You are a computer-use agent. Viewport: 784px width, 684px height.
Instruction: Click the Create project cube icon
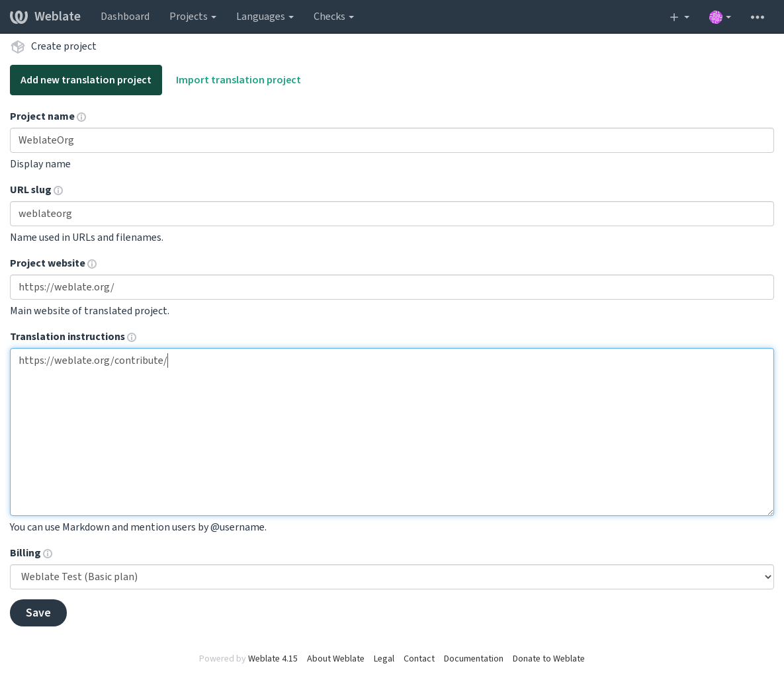18,46
